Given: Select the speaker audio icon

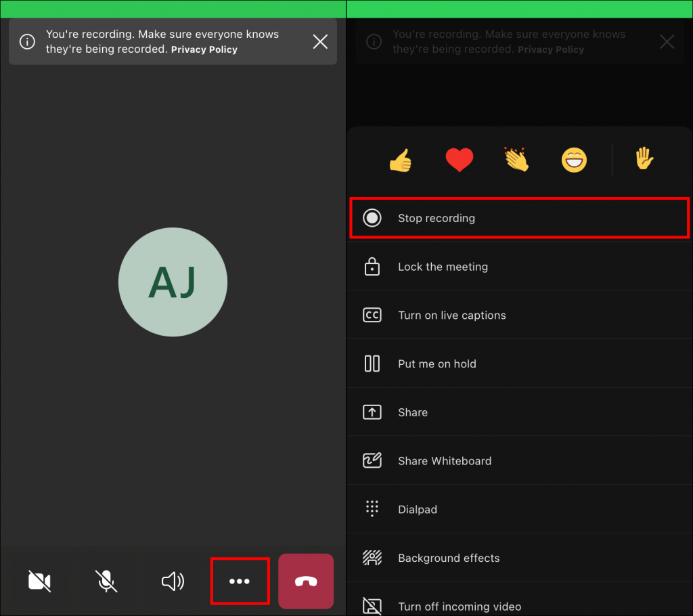Looking at the screenshot, I should (x=173, y=581).
